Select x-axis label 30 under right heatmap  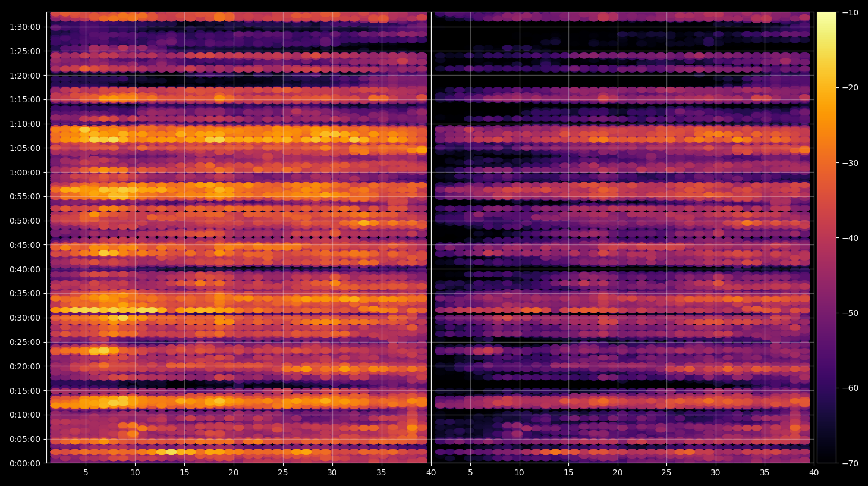point(715,473)
